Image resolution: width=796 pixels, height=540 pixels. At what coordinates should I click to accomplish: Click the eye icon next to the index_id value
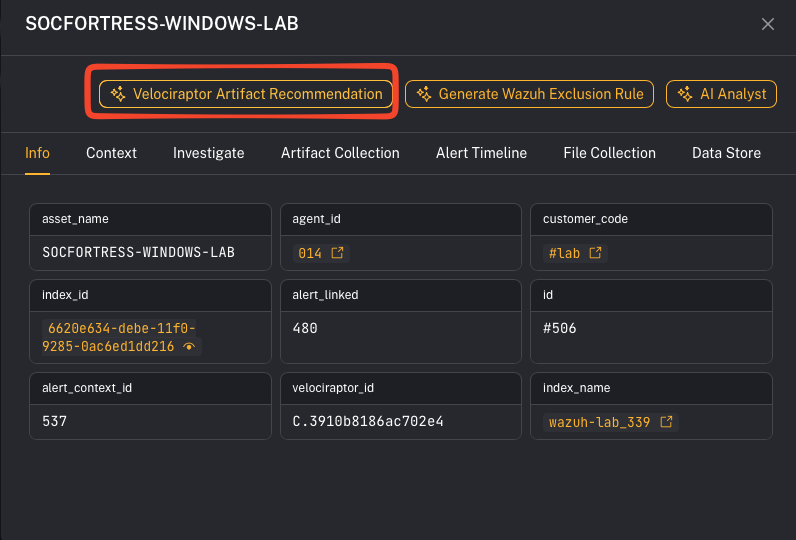[x=189, y=347]
